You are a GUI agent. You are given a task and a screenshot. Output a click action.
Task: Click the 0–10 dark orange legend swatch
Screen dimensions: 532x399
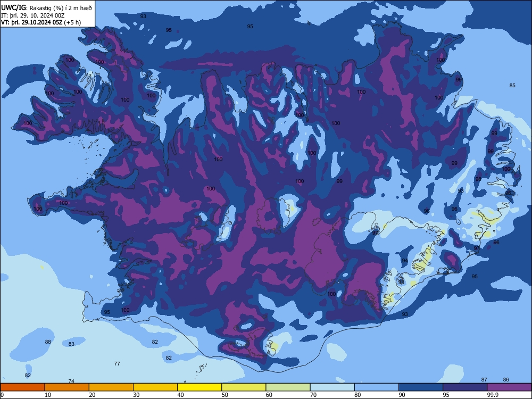point(22,387)
